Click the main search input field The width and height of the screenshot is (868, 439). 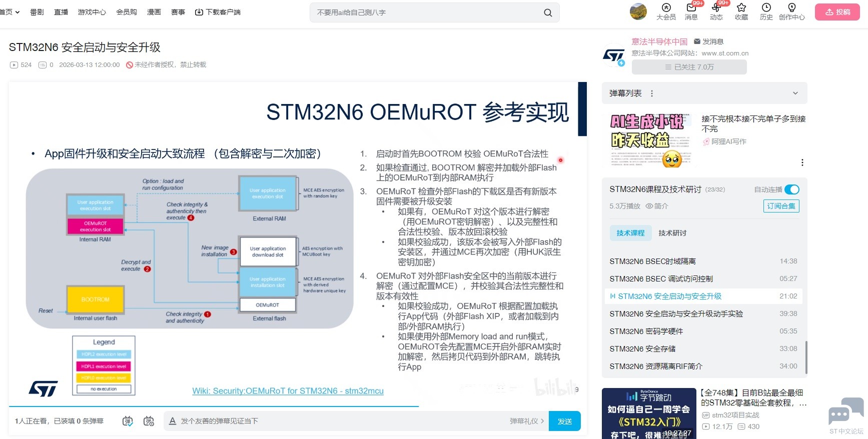click(x=429, y=12)
